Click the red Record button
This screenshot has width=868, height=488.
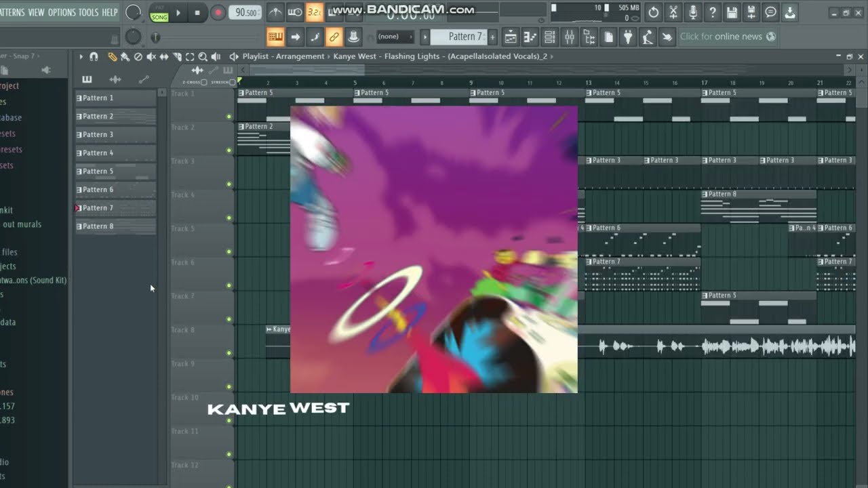pos(218,13)
